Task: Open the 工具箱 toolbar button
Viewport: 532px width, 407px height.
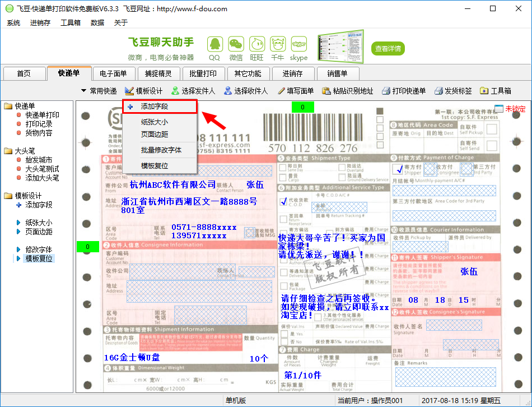Action: coord(496,91)
